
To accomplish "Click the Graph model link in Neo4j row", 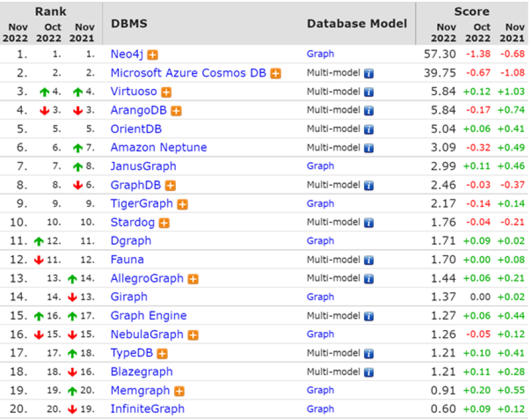I will click(x=320, y=54).
